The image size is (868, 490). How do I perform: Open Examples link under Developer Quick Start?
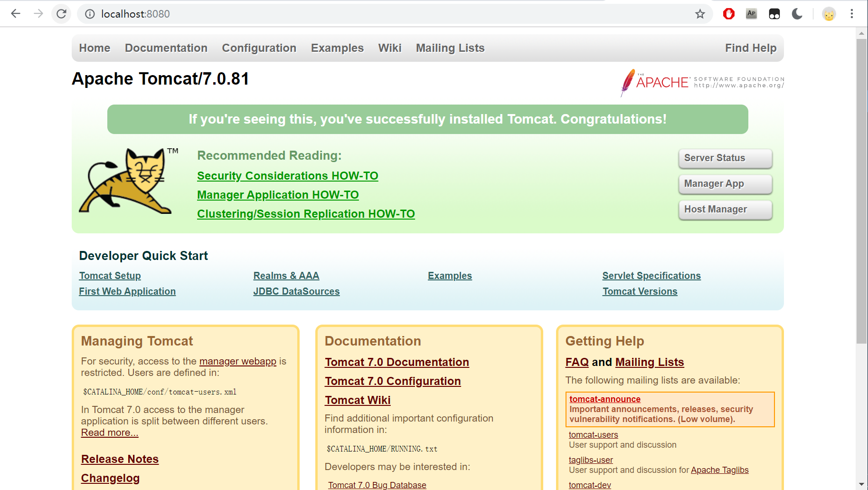pyautogui.click(x=450, y=276)
